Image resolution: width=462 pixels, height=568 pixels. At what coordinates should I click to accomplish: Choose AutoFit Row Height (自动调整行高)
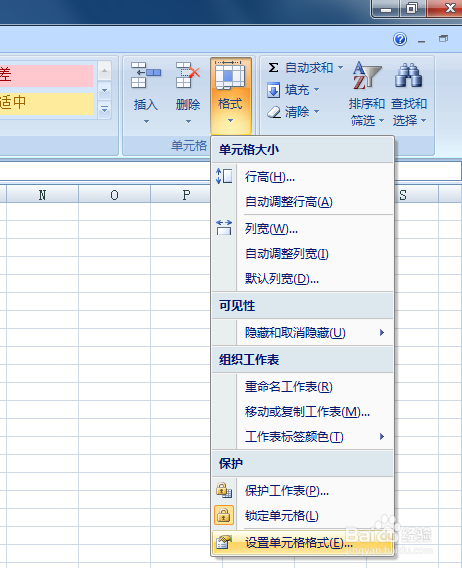[303, 202]
